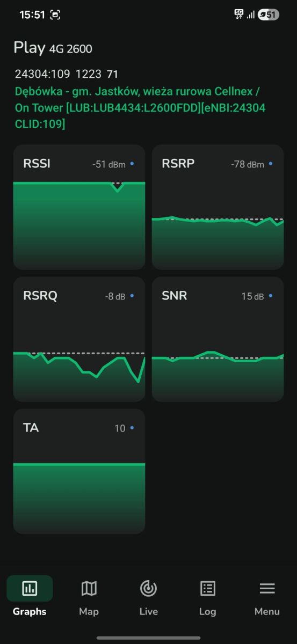Tap the cell ID line 24304:109 1223 71
Image resolution: width=297 pixels, height=644 pixels.
pyautogui.click(x=66, y=74)
